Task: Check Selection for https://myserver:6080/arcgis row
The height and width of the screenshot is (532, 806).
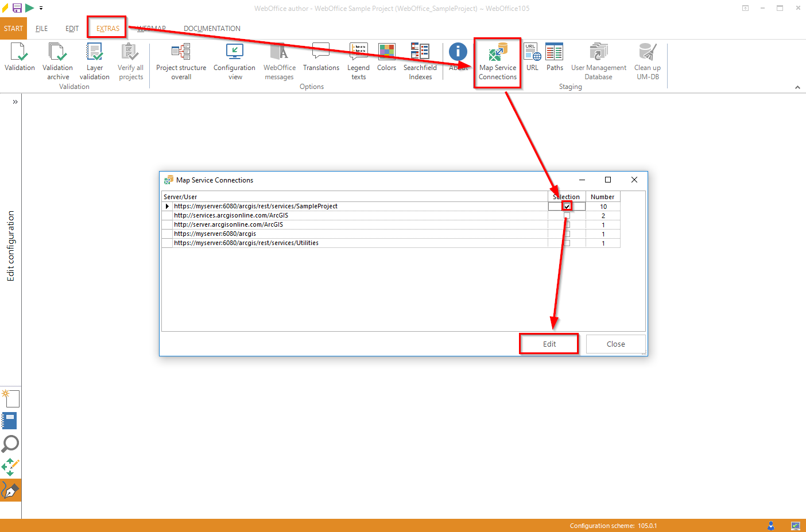Action: pos(567,234)
